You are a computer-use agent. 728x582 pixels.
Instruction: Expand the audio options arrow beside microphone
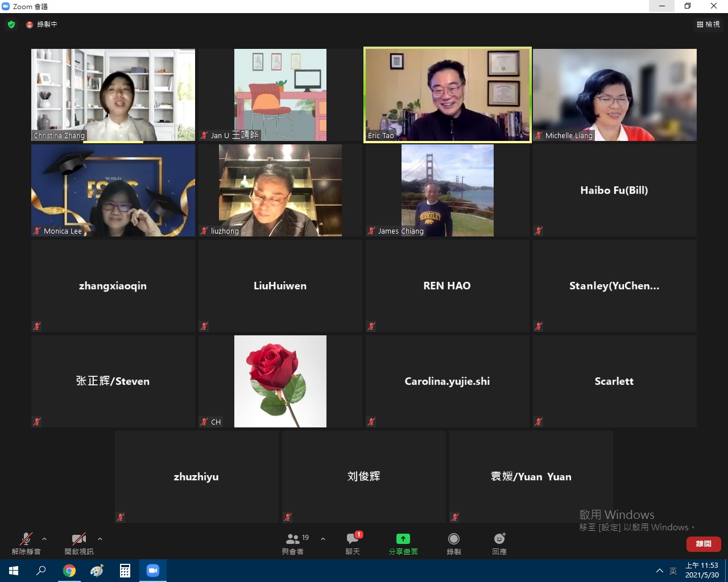click(x=44, y=539)
